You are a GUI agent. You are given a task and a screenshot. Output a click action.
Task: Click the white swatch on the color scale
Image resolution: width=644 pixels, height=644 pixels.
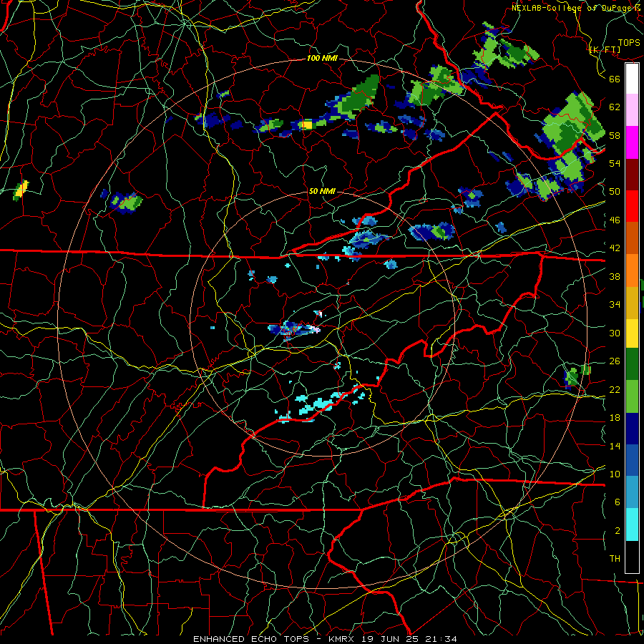pos(632,79)
